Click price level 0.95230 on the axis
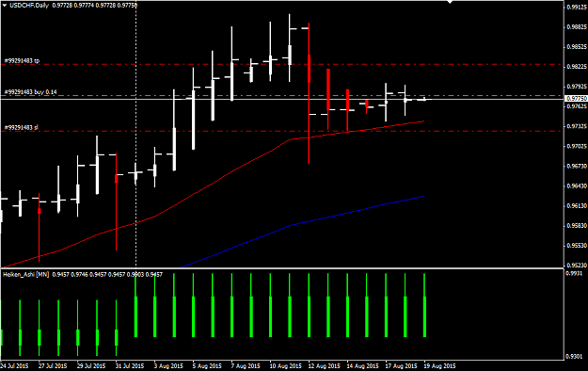 point(577,266)
